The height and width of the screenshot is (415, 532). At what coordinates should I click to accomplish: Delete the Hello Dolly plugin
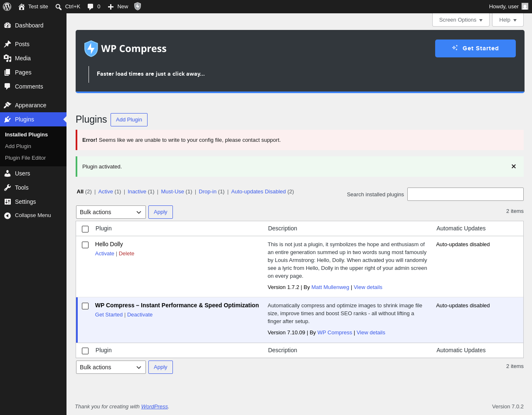pos(126,254)
